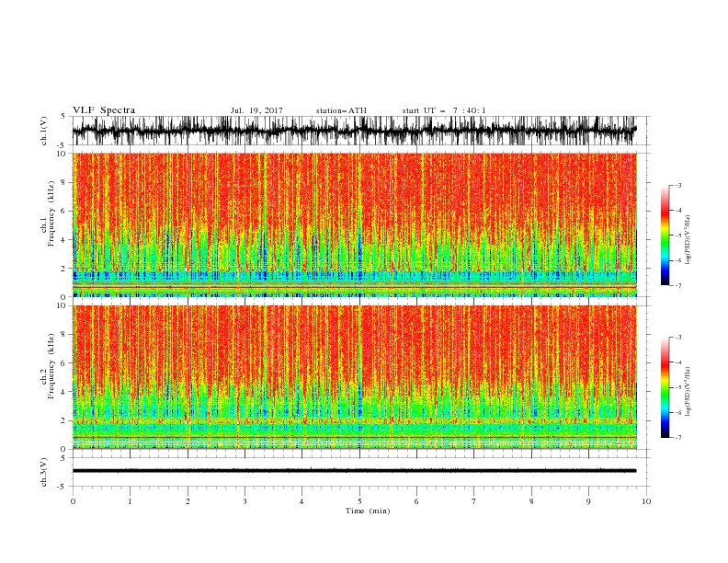The image size is (728, 563).
Task: Click the '10' tick on the time axis
Action: [x=646, y=501]
